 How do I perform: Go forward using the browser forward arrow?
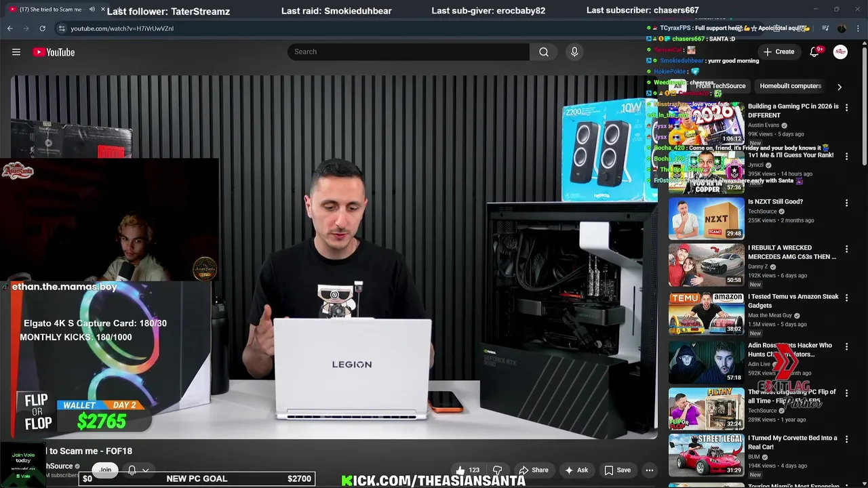pos(26,28)
